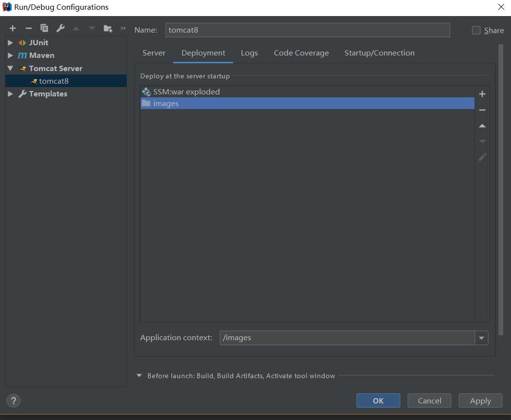This screenshot has width=511, height=420.
Task: Open edit defaults wrench icon
Action: (x=60, y=28)
